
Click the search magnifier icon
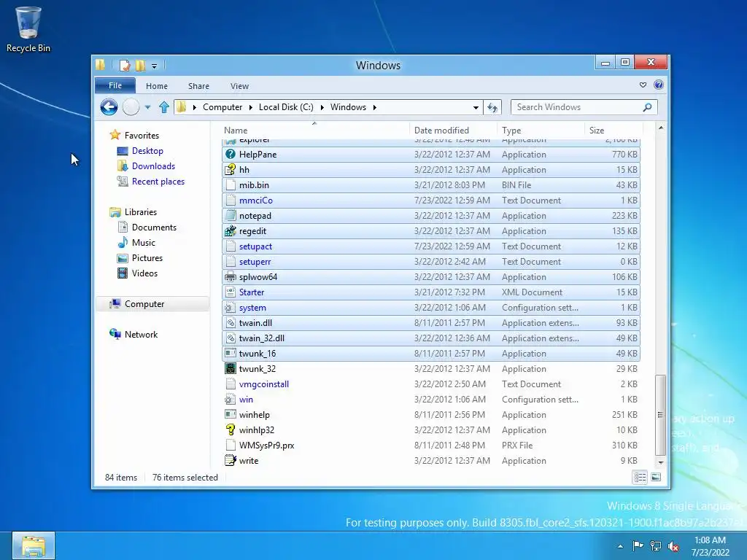[x=647, y=107]
